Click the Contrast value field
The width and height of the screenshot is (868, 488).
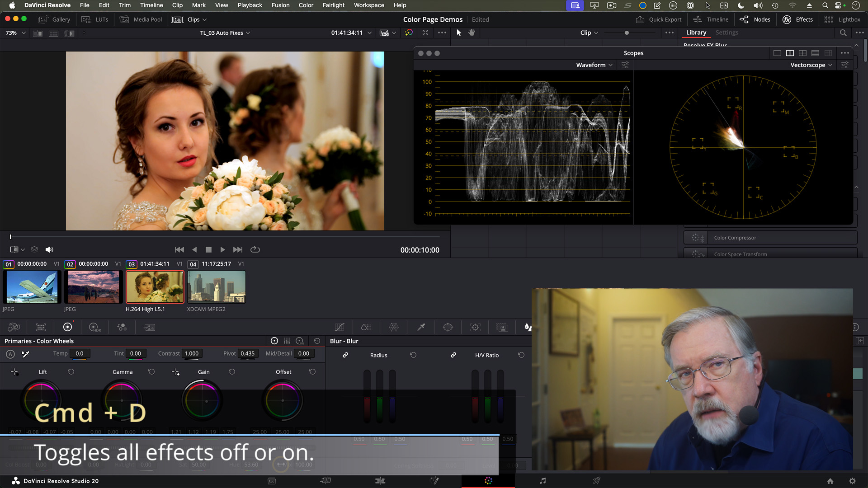[192, 353]
